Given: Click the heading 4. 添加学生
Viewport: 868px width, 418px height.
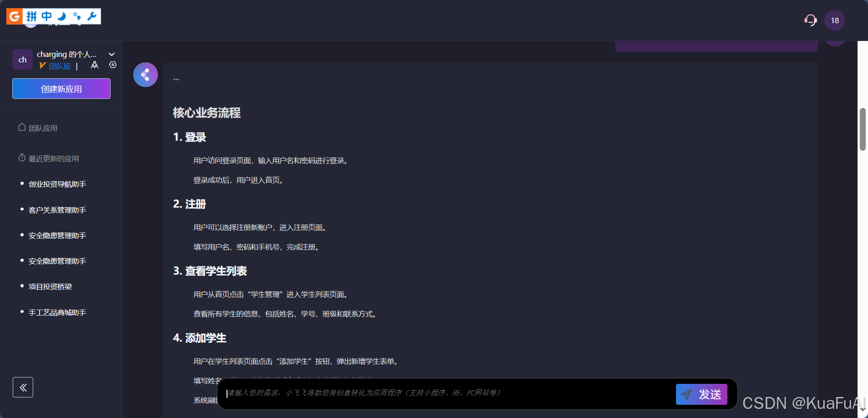Looking at the screenshot, I should [x=200, y=338].
